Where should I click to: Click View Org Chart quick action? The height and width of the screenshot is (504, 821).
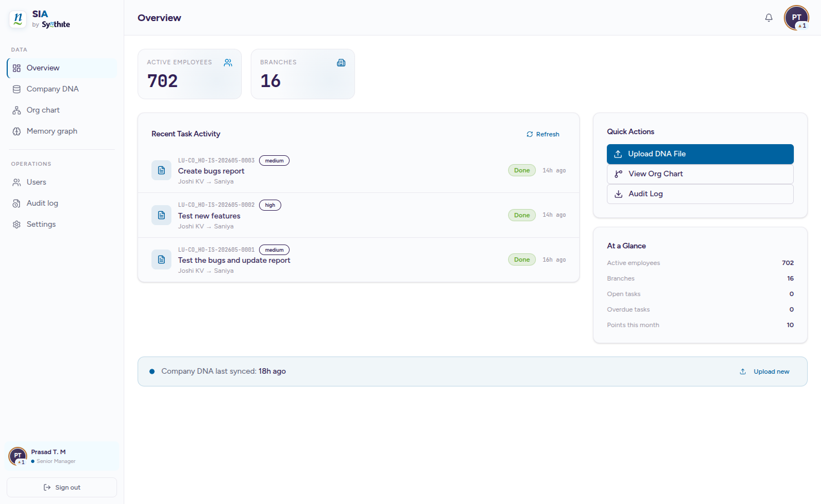(x=700, y=174)
